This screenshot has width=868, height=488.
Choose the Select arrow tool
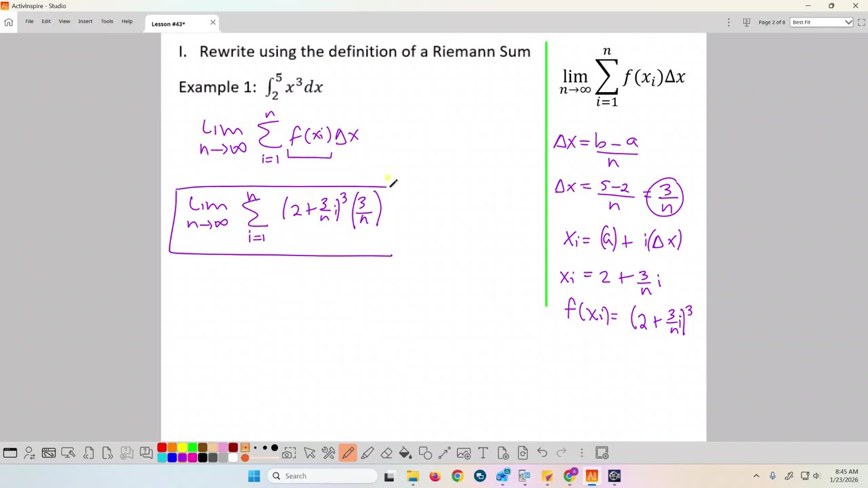(x=309, y=453)
